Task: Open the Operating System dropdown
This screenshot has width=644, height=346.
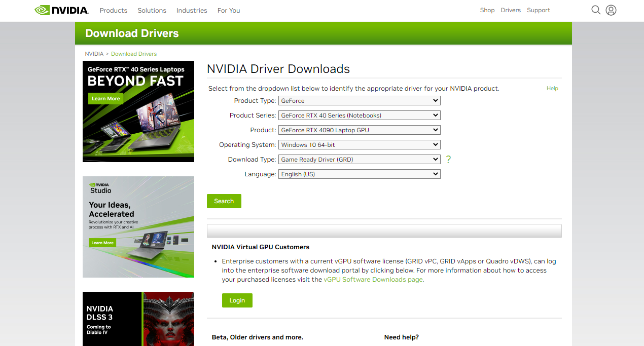Action: pos(359,144)
